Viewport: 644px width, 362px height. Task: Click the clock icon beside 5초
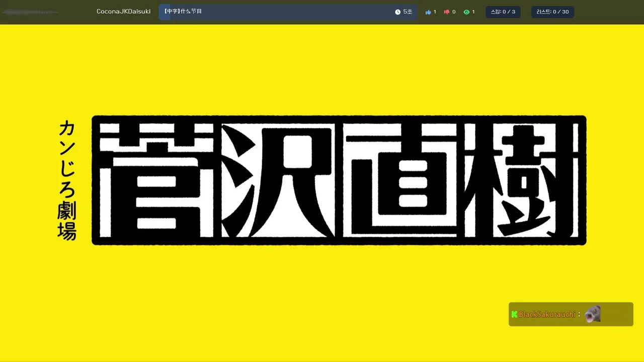click(x=397, y=12)
